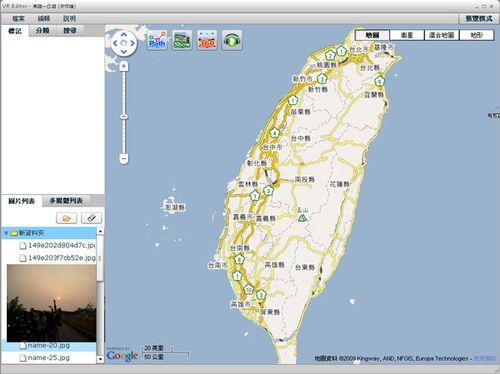Click the sunset photo preview thumbnail
Screen dimensions: 500x374
tap(52, 303)
